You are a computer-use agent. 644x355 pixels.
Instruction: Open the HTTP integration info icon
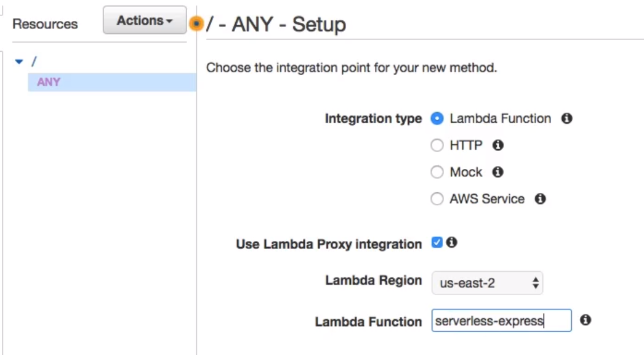[498, 145]
